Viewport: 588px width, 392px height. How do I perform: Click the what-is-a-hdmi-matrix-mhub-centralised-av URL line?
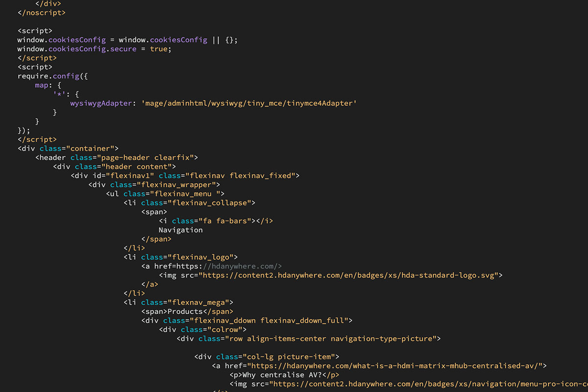379,366
